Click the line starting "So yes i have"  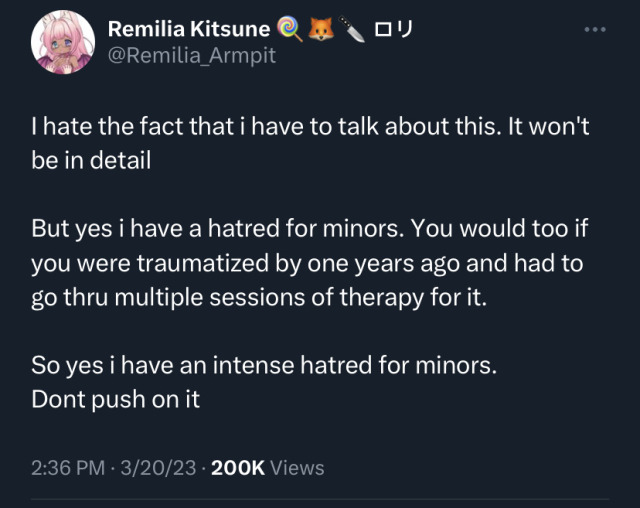click(x=264, y=365)
